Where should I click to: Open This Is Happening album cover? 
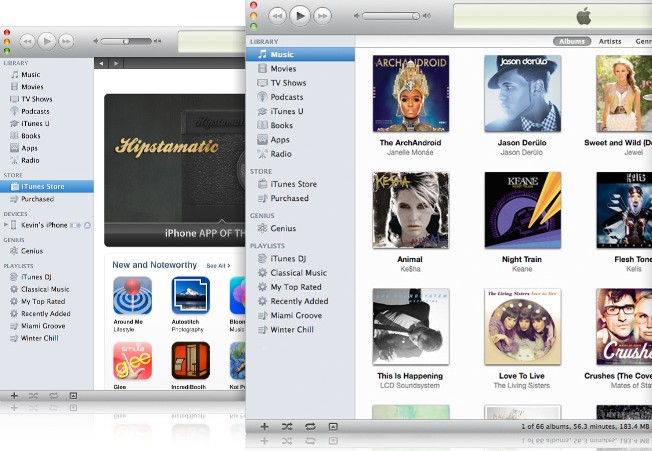[411, 326]
